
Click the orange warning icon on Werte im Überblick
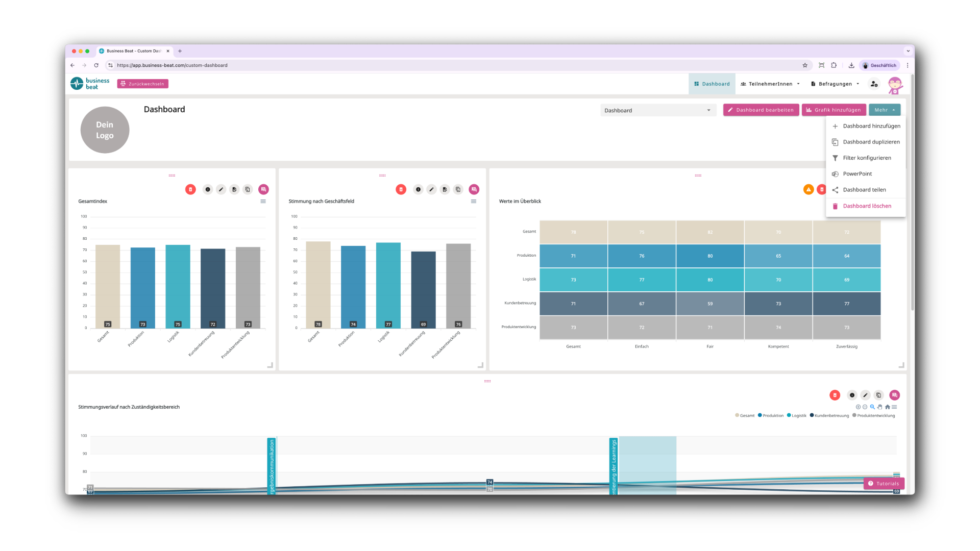click(x=808, y=189)
